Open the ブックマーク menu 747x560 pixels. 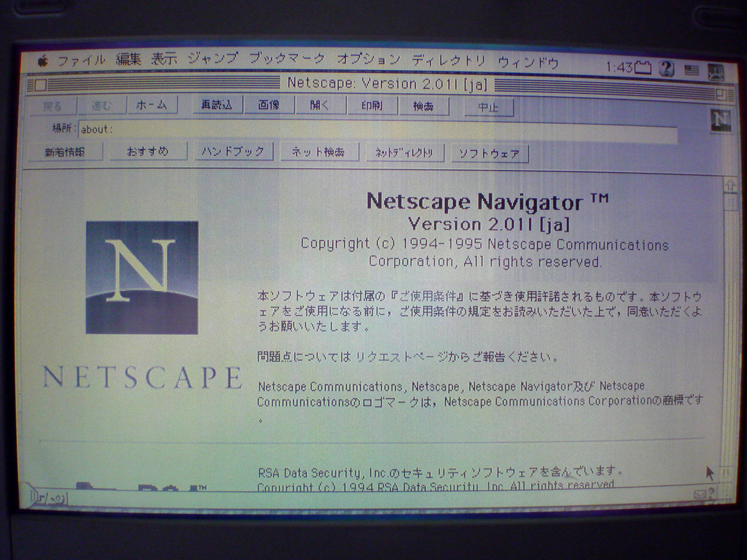(287, 58)
